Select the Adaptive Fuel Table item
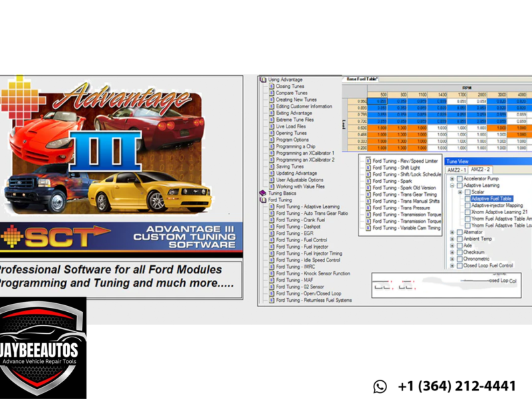This screenshot has width=532, height=399. pyautogui.click(x=491, y=199)
